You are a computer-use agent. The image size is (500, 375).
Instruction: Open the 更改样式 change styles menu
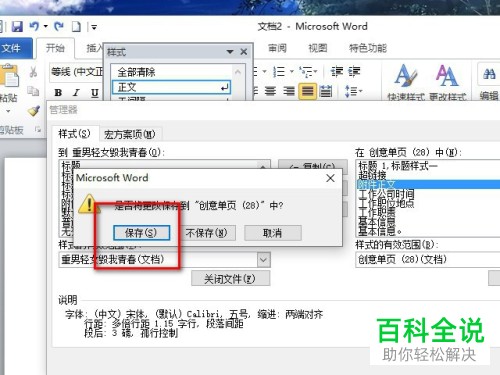coord(447,82)
